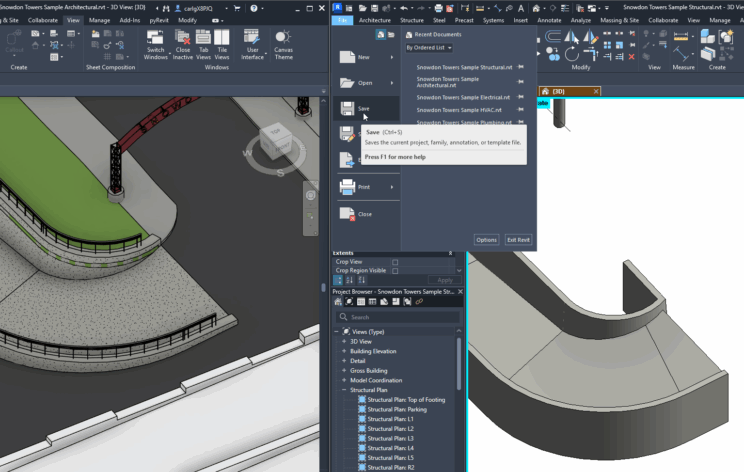
Task: Pin Snowdon Towers Sample Electrical.rvt document
Action: click(x=521, y=97)
